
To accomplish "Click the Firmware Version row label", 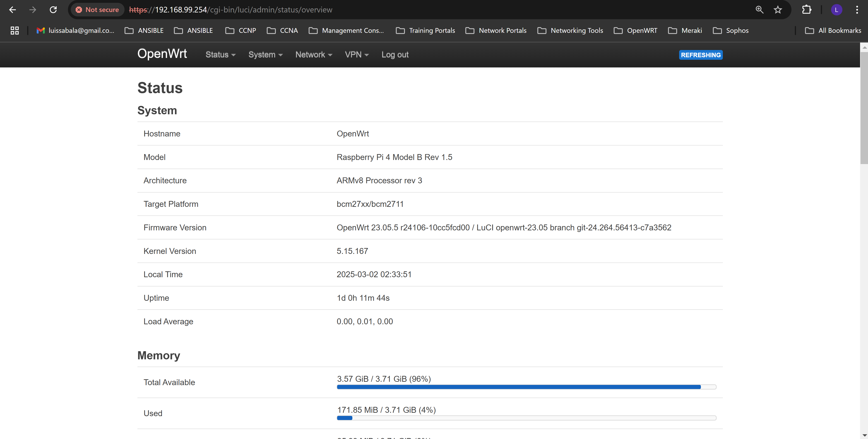I will pos(175,228).
